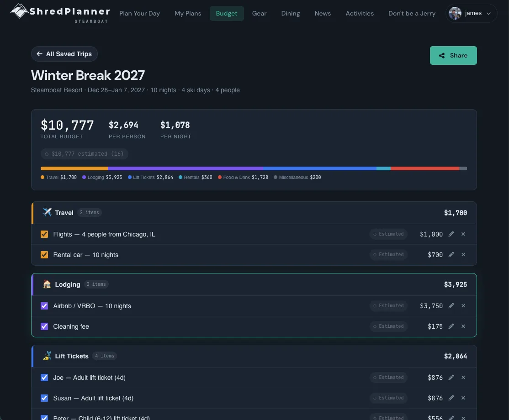509x420 pixels.
Task: Click the Miscellaneous $200 legend entry
Action: coord(297,178)
